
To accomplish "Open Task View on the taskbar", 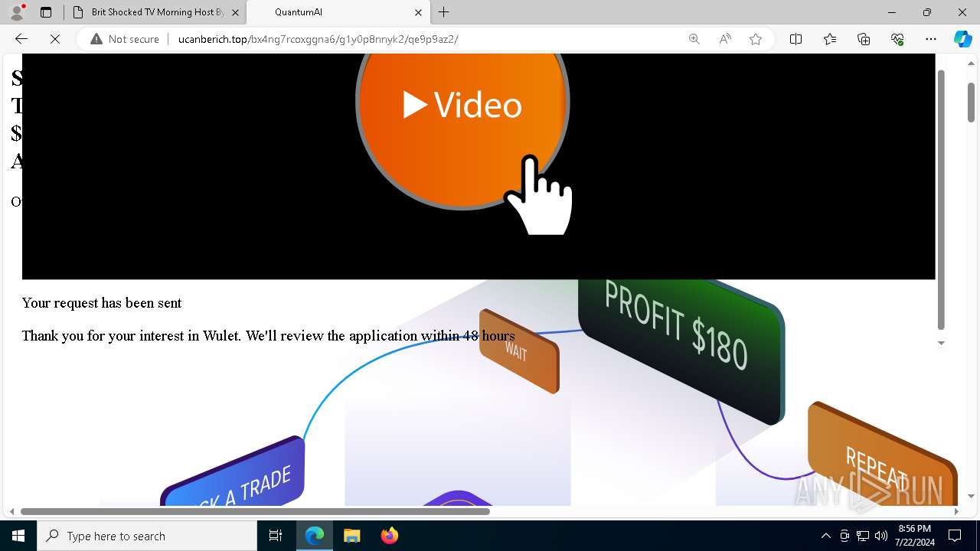I will pyautogui.click(x=276, y=536).
